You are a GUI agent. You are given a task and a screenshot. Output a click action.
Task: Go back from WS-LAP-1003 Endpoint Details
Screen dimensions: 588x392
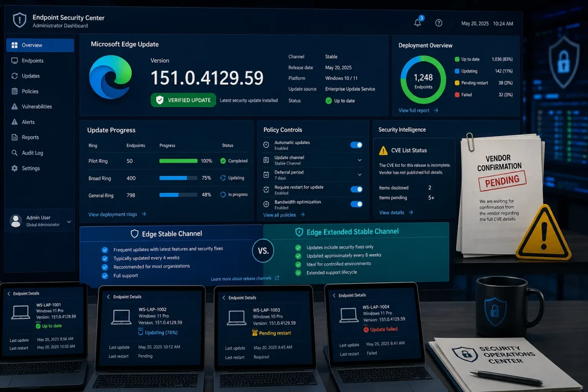pos(224,298)
